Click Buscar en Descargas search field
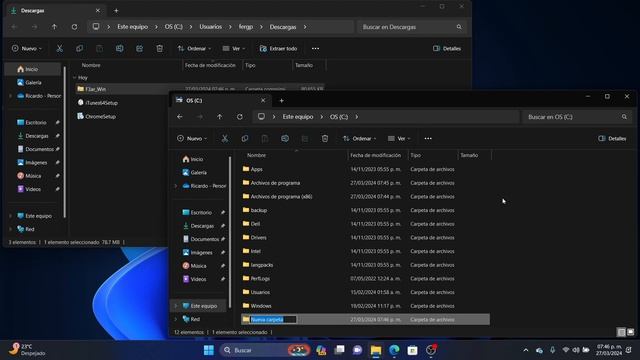The width and height of the screenshot is (640, 360). pos(411,27)
